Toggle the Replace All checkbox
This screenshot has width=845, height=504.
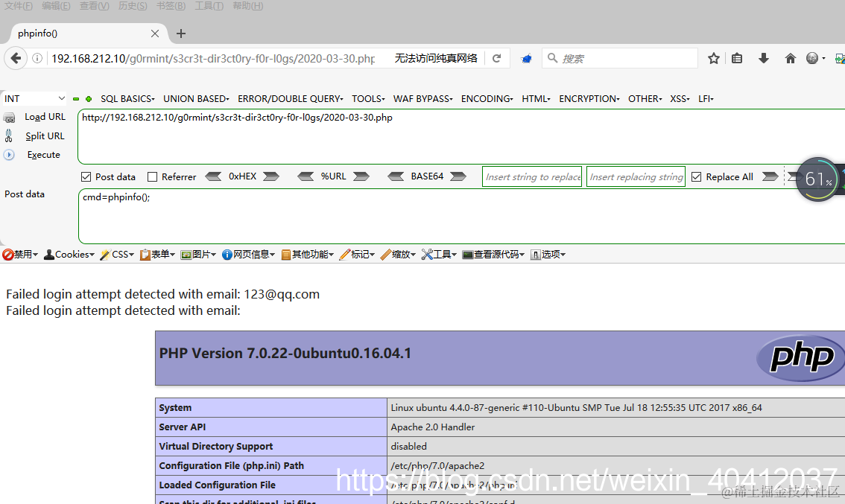coord(696,176)
